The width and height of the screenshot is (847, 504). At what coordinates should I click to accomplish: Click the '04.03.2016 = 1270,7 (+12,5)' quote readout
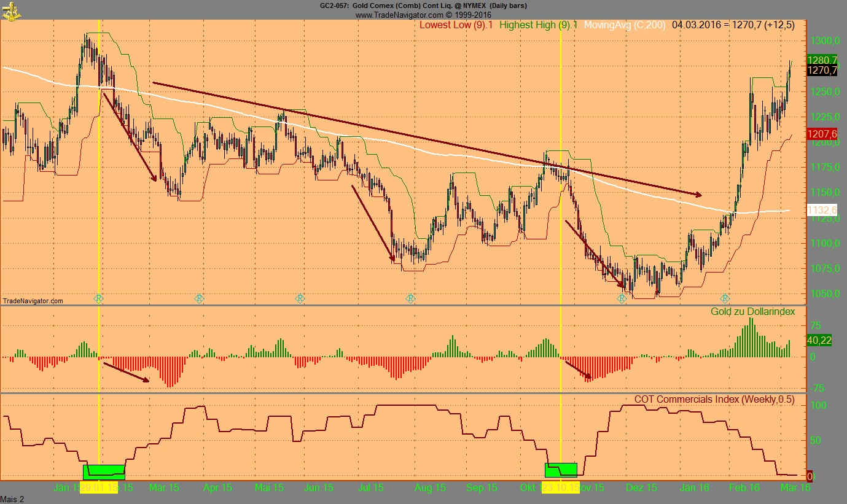pyautogui.click(x=733, y=25)
